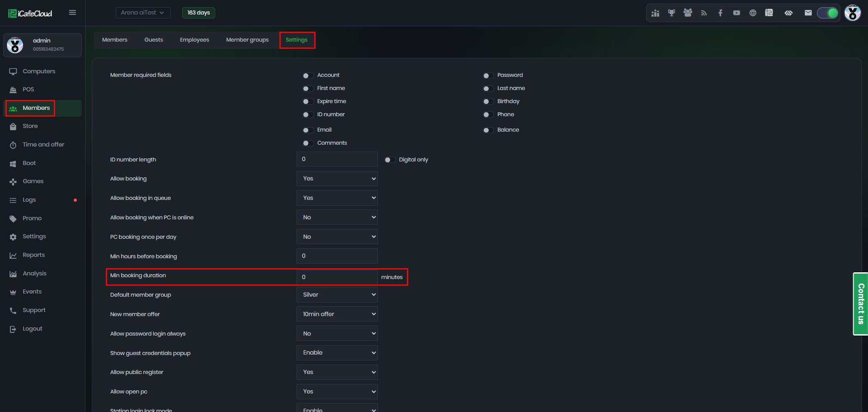Viewport: 868px width, 412px height.
Task: Enable the Digital only switch
Action: 390,160
